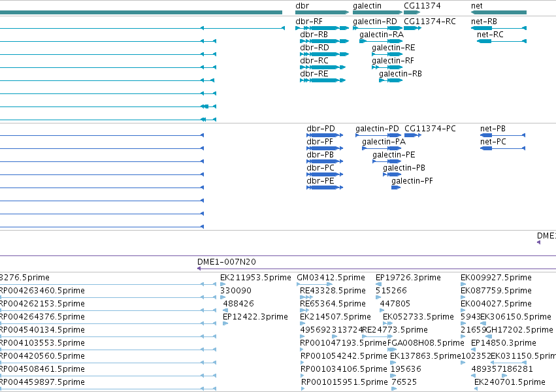The height and width of the screenshot is (392, 556).
Task: Click the galectin-PE protein feature
Action: coord(387,161)
